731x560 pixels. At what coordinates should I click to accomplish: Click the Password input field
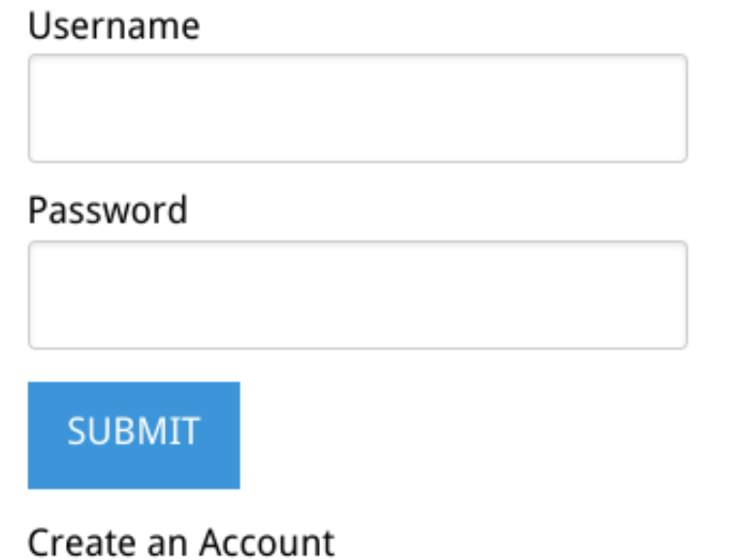(x=357, y=295)
